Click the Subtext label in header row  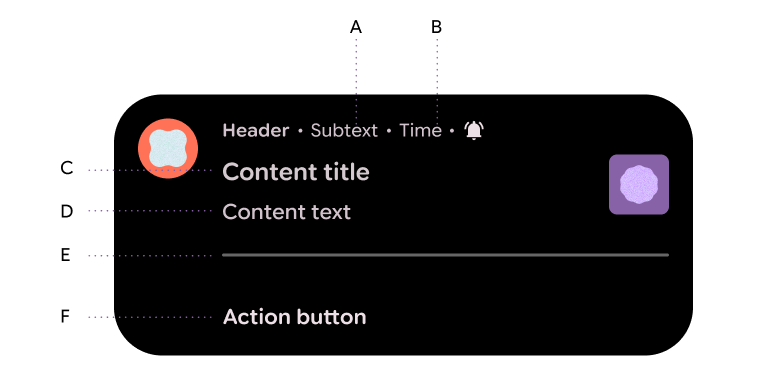tap(344, 131)
